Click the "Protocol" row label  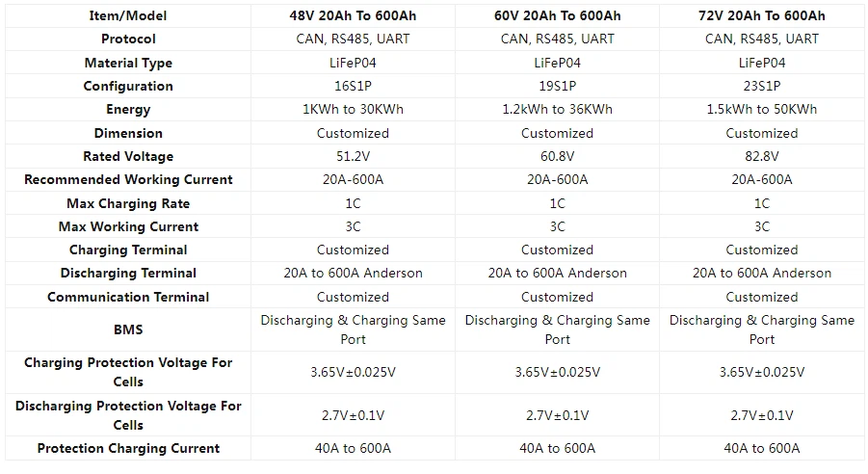click(x=128, y=39)
